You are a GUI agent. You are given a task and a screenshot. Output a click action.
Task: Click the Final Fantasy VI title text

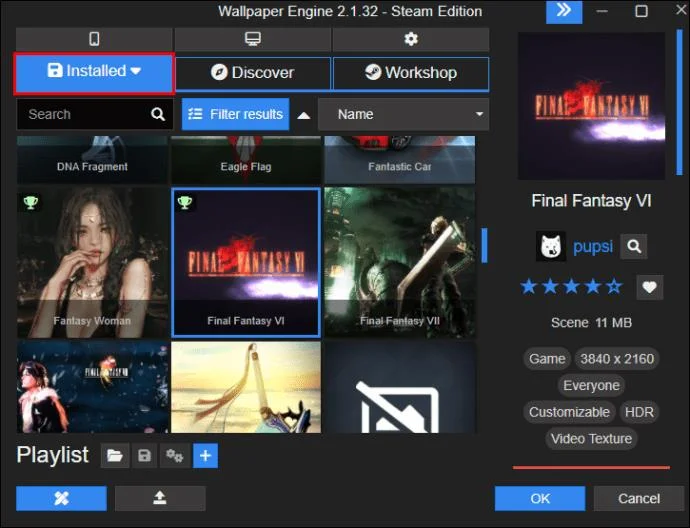(591, 201)
